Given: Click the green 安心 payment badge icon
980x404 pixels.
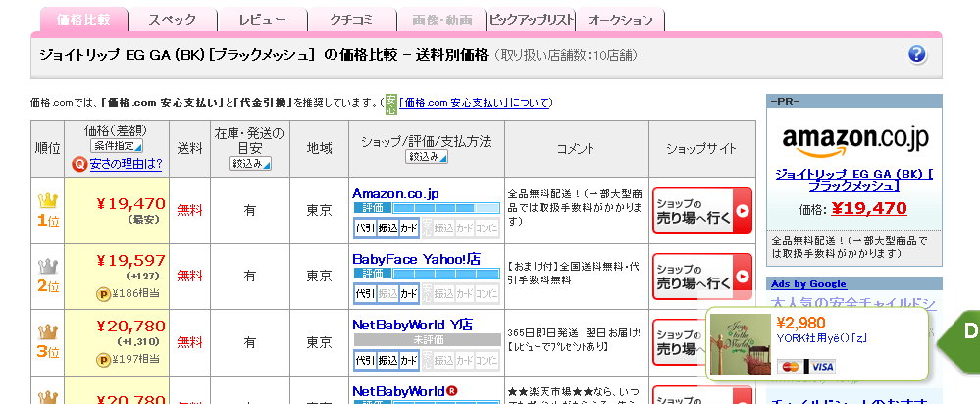Looking at the screenshot, I should click(x=391, y=103).
